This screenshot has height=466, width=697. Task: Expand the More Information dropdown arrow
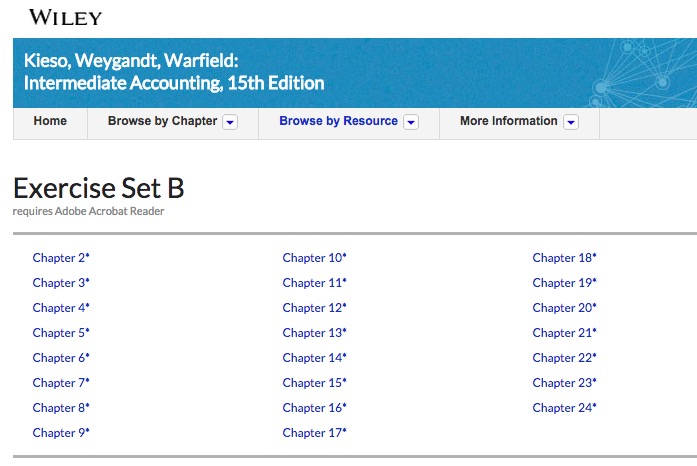pyautogui.click(x=571, y=122)
